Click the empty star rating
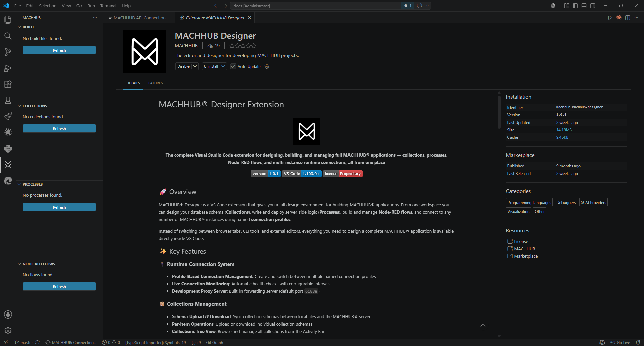Image resolution: width=644 pixels, height=346 pixels. (243, 46)
